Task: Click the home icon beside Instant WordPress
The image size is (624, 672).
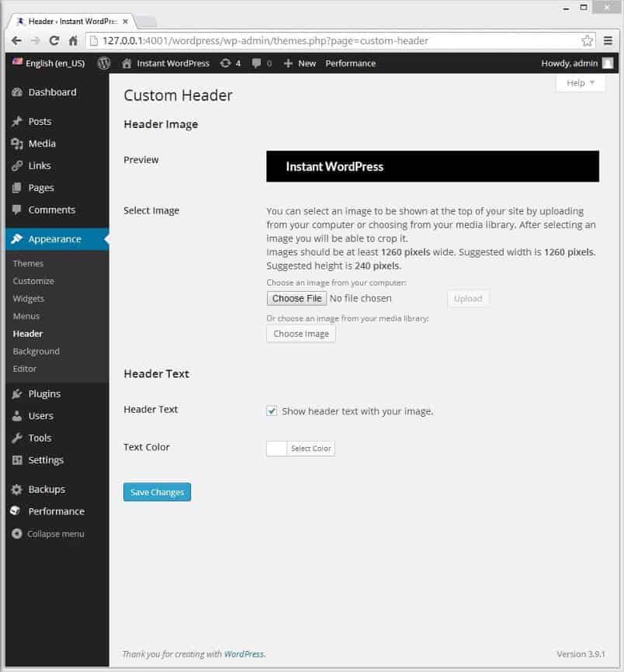Action: point(127,64)
